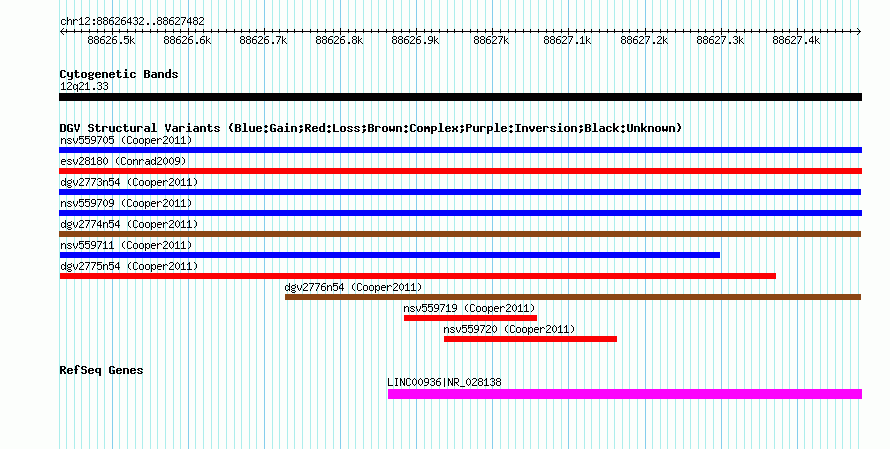The width and height of the screenshot is (890, 449).
Task: Open the dgv2773n54 (Cooper2011) label
Action: coord(129,182)
